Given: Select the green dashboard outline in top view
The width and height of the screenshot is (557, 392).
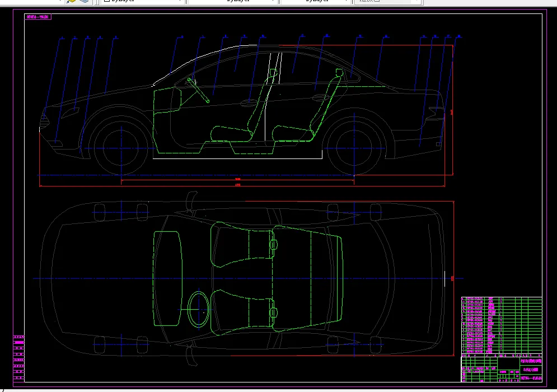Looking at the screenshot, I should [168, 278].
